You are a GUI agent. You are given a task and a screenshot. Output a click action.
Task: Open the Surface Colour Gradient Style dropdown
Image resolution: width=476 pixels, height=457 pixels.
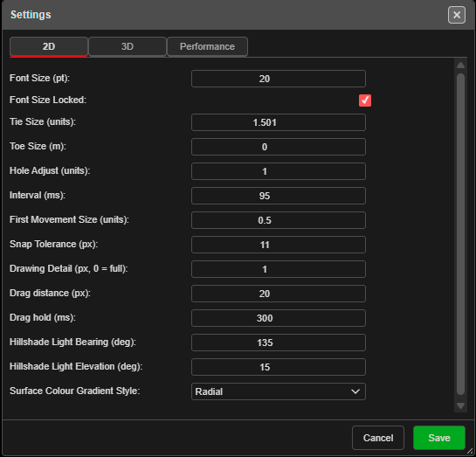coord(279,391)
